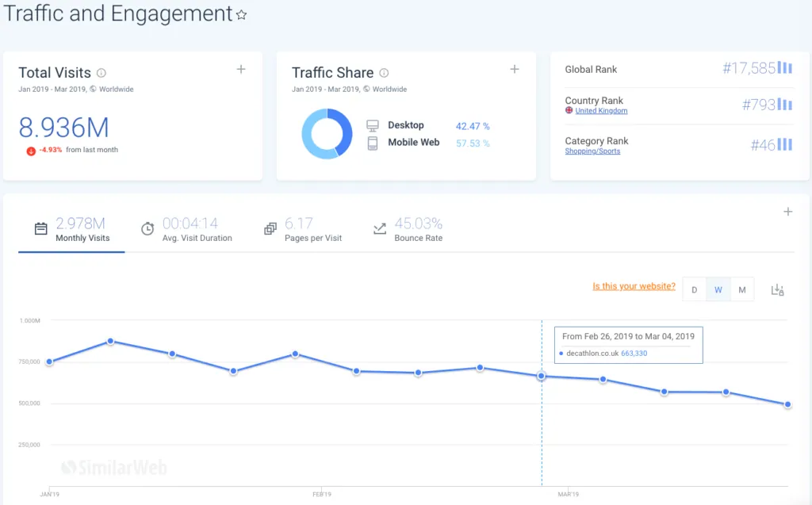
Task: Click the pages icon for Pages per Visit
Action: (270, 229)
